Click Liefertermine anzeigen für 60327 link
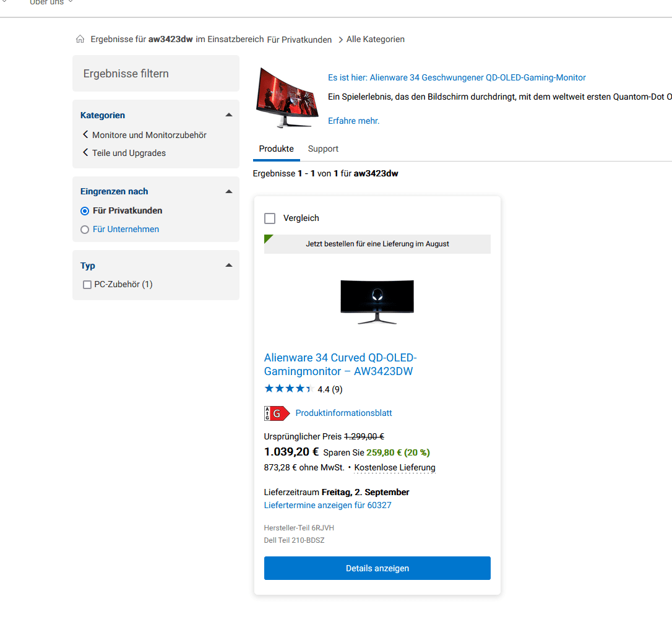The width and height of the screenshot is (672, 635). coord(327,505)
